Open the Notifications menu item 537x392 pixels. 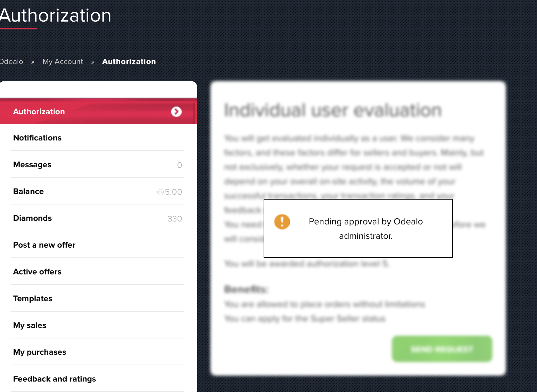98,138
